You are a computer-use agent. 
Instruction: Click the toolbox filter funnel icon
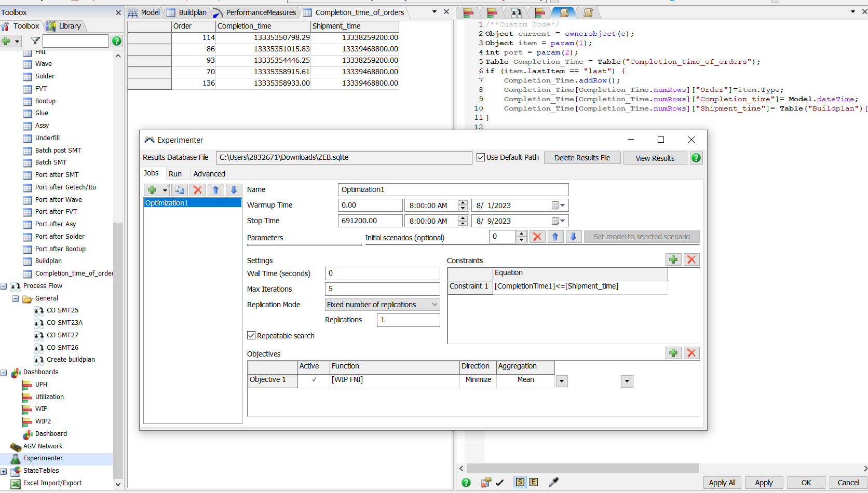coord(35,40)
